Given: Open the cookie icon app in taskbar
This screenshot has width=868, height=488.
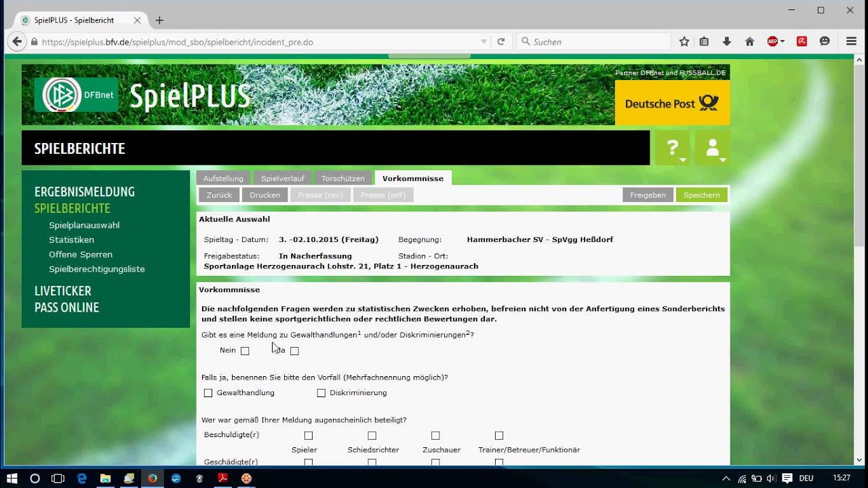Looking at the screenshot, I should pos(246,478).
